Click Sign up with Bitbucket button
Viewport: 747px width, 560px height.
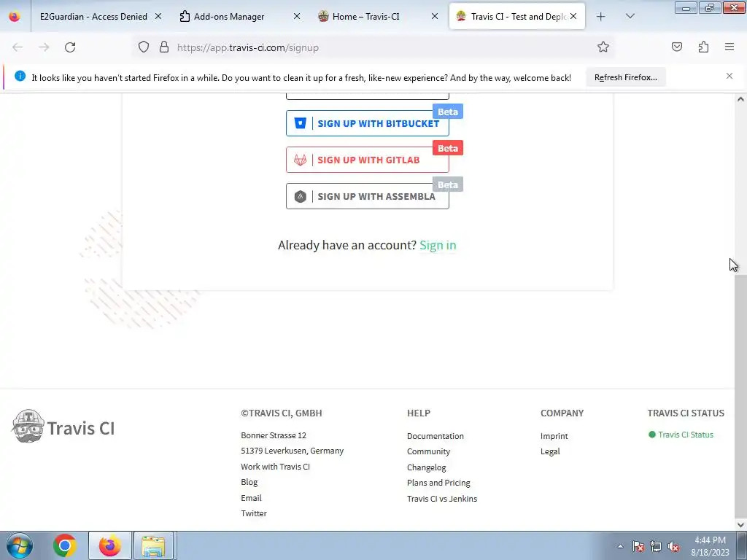click(368, 123)
